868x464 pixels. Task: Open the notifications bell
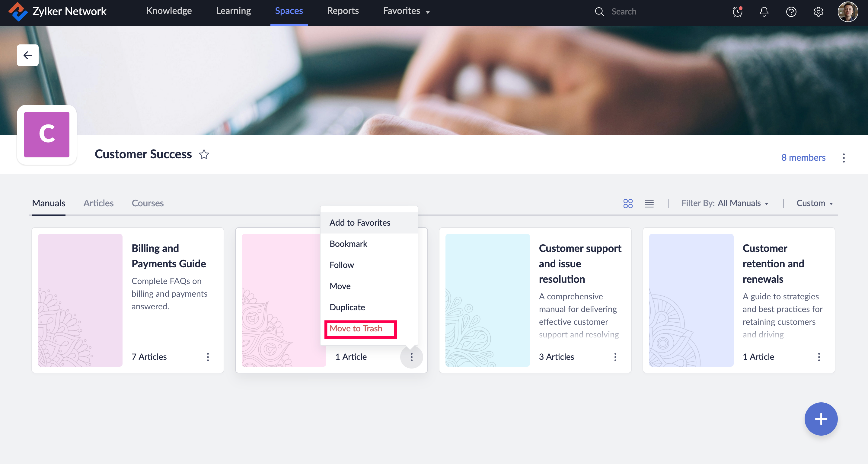coord(764,12)
